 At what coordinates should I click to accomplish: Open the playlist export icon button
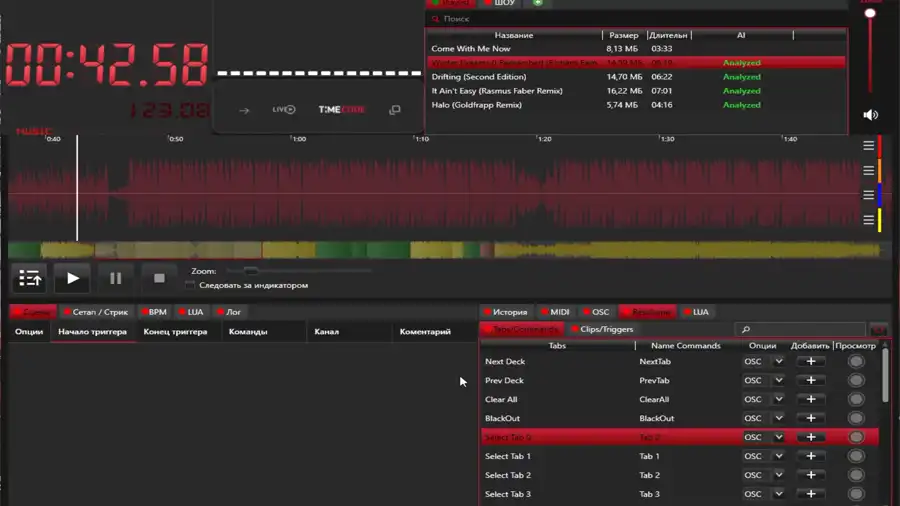pyautogui.click(x=30, y=278)
